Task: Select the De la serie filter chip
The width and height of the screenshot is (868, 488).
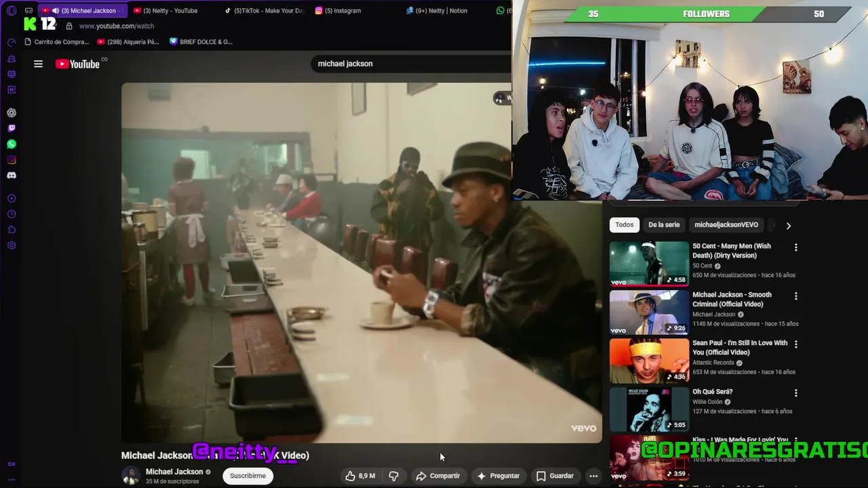Action: click(664, 225)
